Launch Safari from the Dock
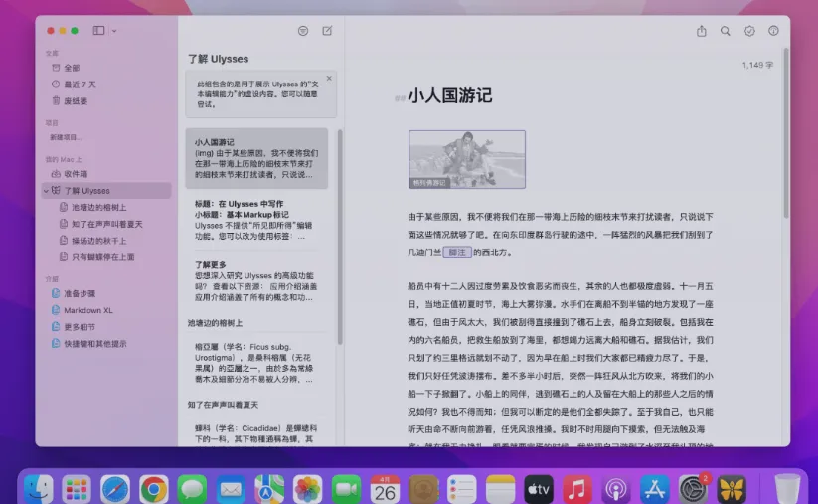 tap(115, 489)
